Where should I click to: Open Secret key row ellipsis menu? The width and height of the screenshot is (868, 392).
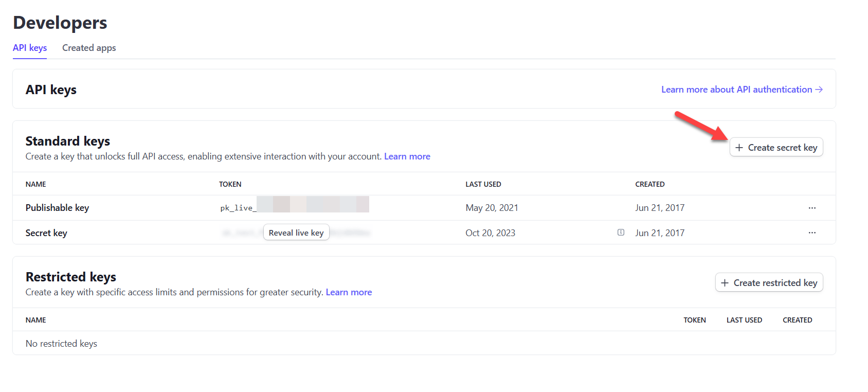tap(812, 233)
